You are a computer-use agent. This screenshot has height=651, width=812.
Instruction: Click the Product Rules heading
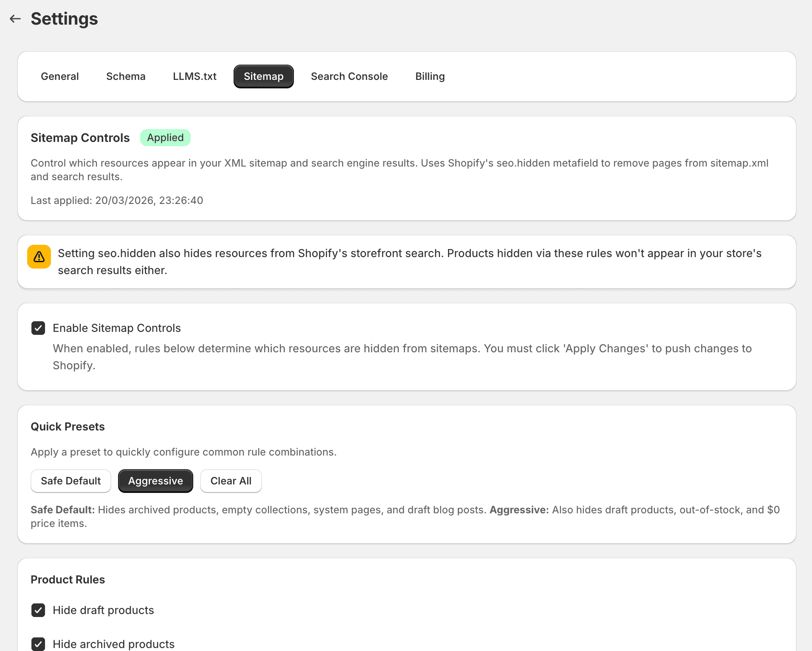point(68,579)
